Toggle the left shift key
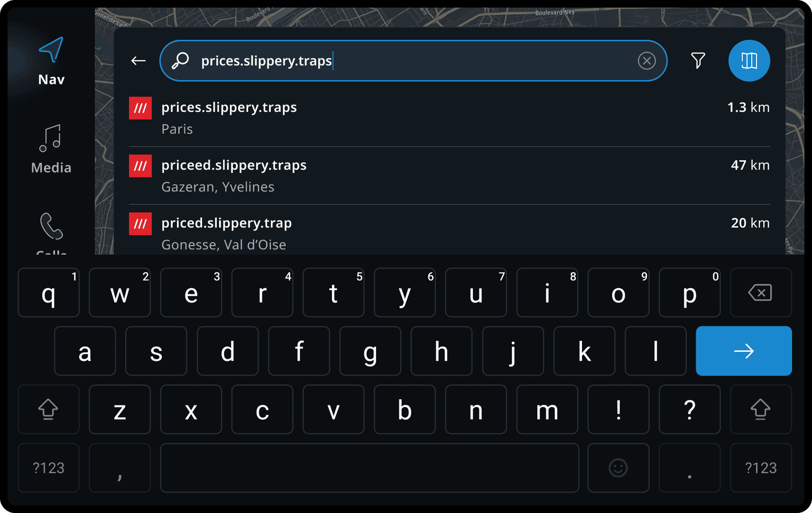The image size is (812, 513). click(48, 409)
